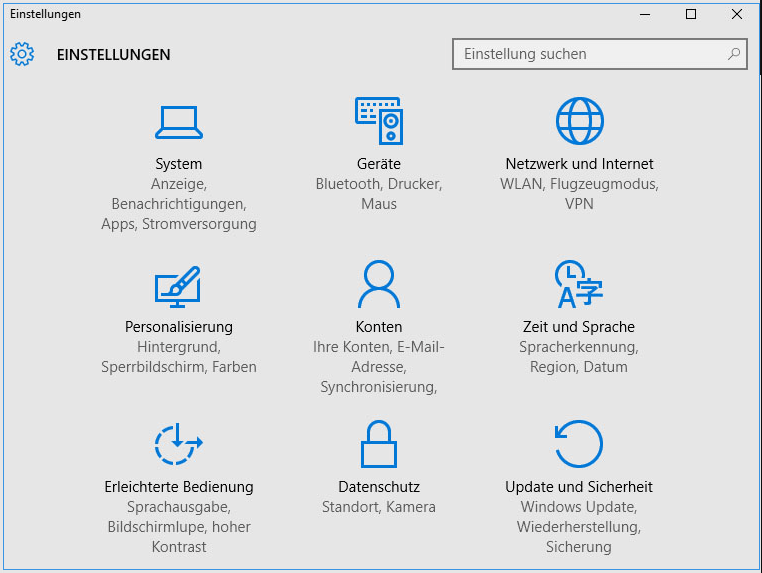
Task: Open Update und Sicherheit circular-arrow icon
Action: [x=578, y=444]
